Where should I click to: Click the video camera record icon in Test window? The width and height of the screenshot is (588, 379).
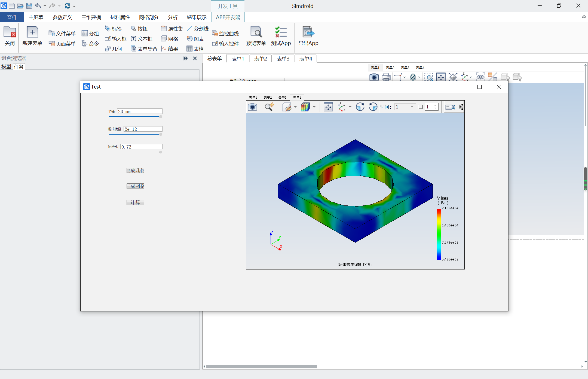pos(450,107)
